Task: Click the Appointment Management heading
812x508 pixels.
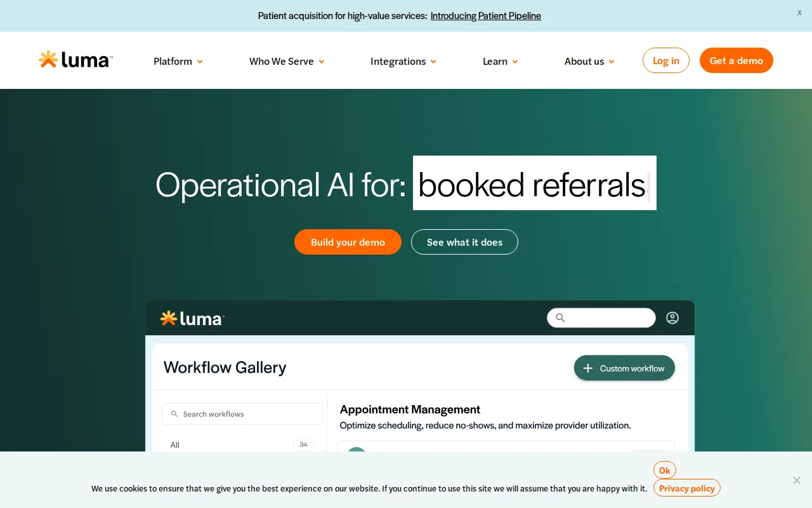Action: [410, 410]
